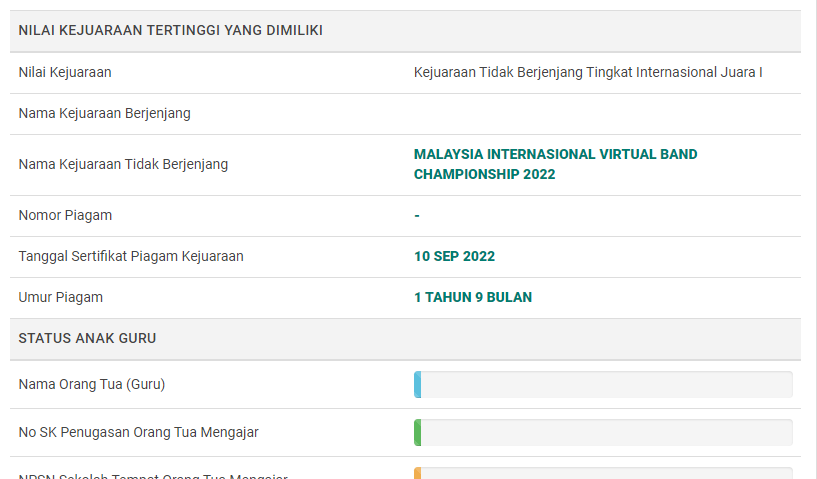The width and height of the screenshot is (817, 479).
Task: Click the 'Nama Orang Tua (Guru)' label
Action: 92,385
